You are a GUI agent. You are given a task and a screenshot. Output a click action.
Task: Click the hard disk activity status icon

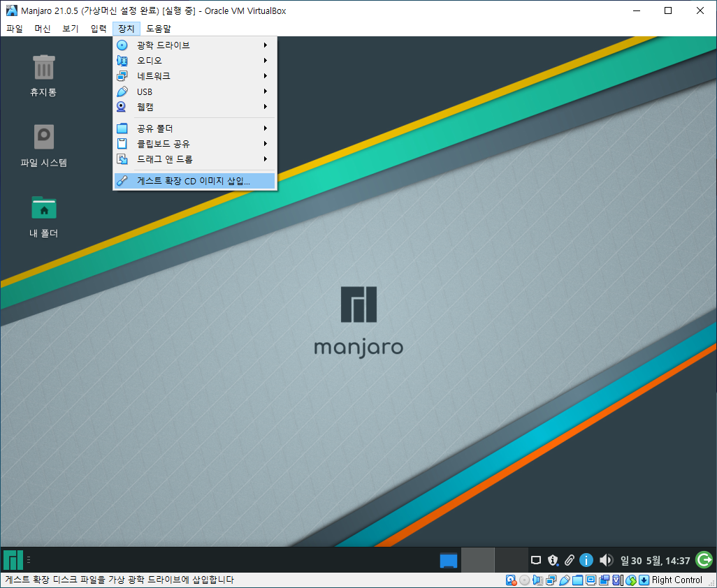click(x=512, y=580)
